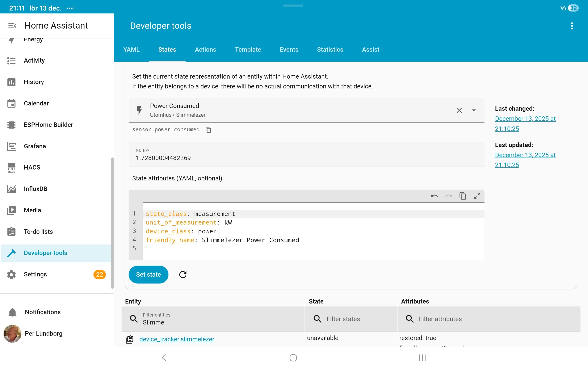Expand the YAML editor to fullscreen
588x368 pixels.
(477, 196)
